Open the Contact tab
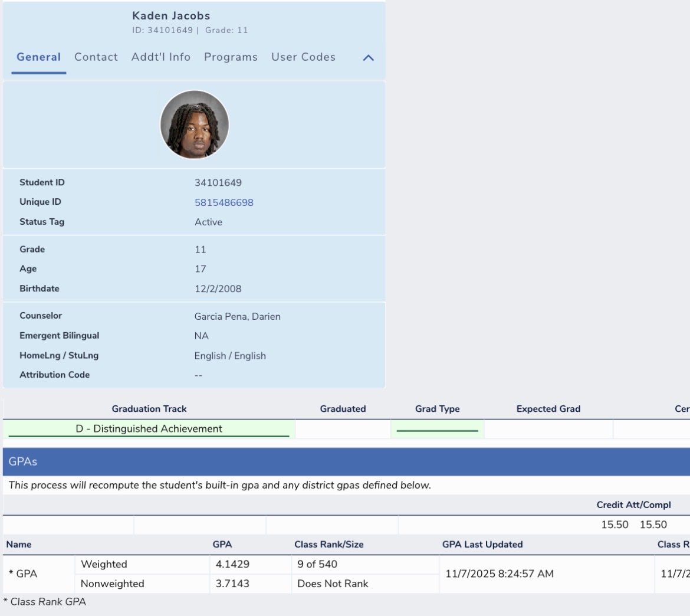The height and width of the screenshot is (616, 690). [96, 57]
